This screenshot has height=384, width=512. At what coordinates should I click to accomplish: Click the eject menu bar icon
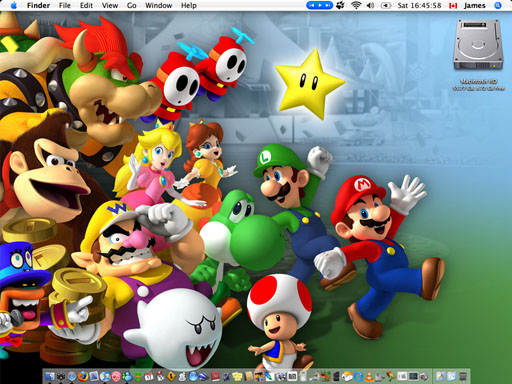point(386,5)
